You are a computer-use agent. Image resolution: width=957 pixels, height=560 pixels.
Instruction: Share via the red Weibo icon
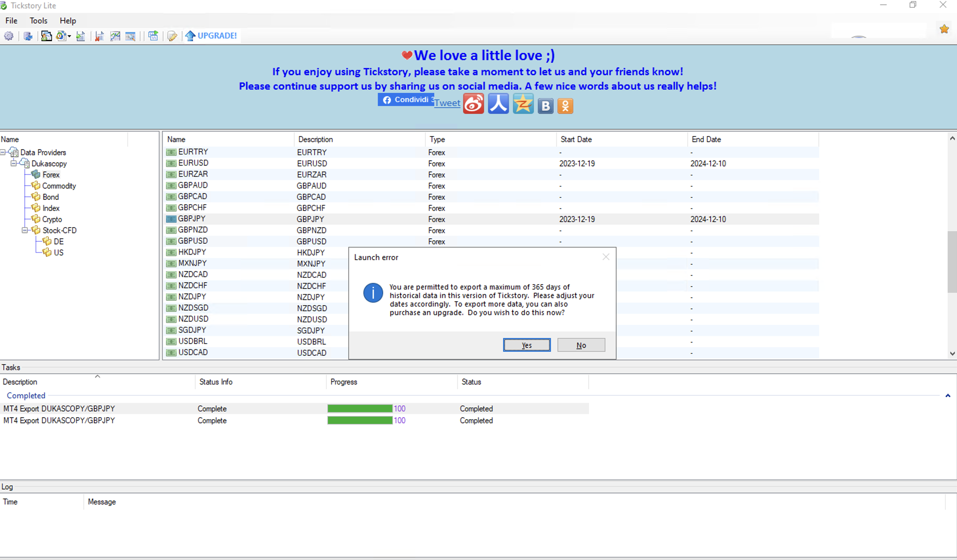tap(473, 104)
